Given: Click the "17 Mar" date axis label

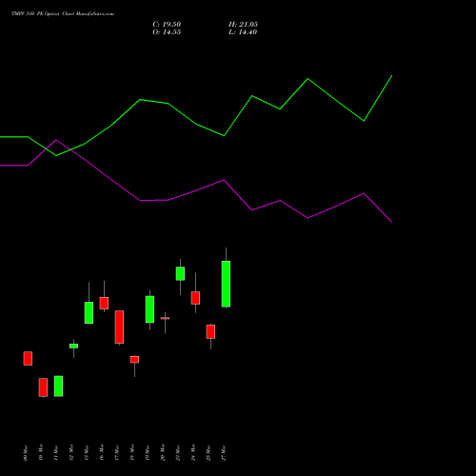Looking at the screenshot, I should click(x=117, y=453).
